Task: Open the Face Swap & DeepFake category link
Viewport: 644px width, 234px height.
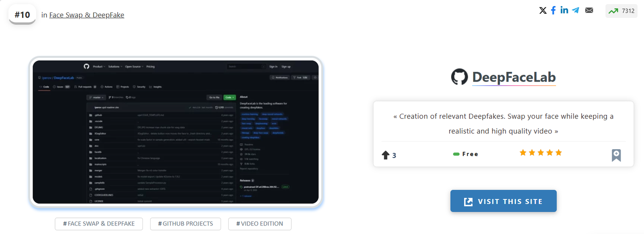Action: point(87,15)
